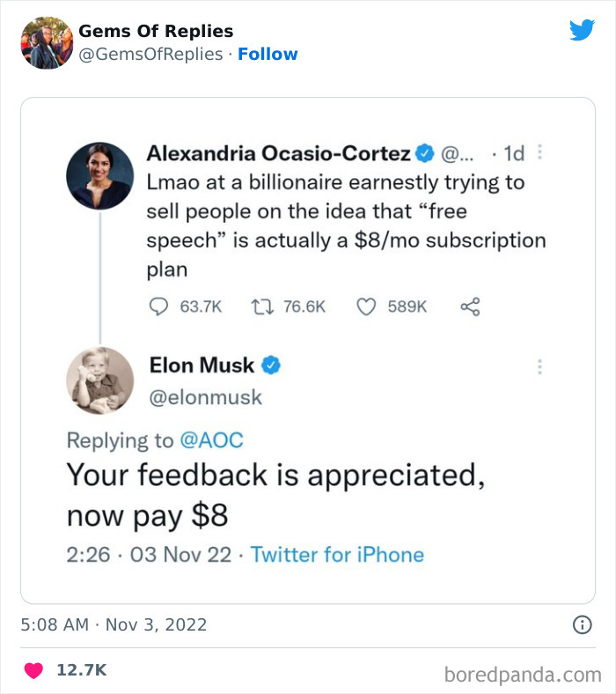The width and height of the screenshot is (616, 694).
Task: Click the 5:08 AM Nov 3, 2022 timestamp
Action: click(114, 624)
